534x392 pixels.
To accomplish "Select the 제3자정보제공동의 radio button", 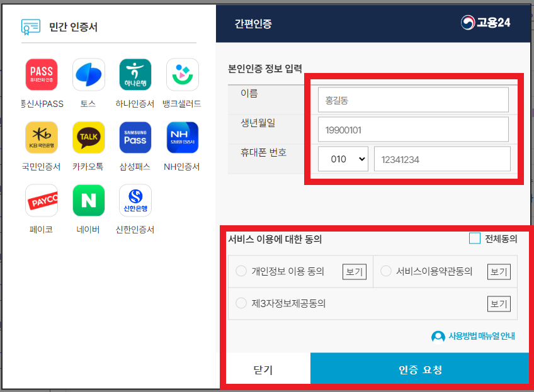I will (241, 303).
